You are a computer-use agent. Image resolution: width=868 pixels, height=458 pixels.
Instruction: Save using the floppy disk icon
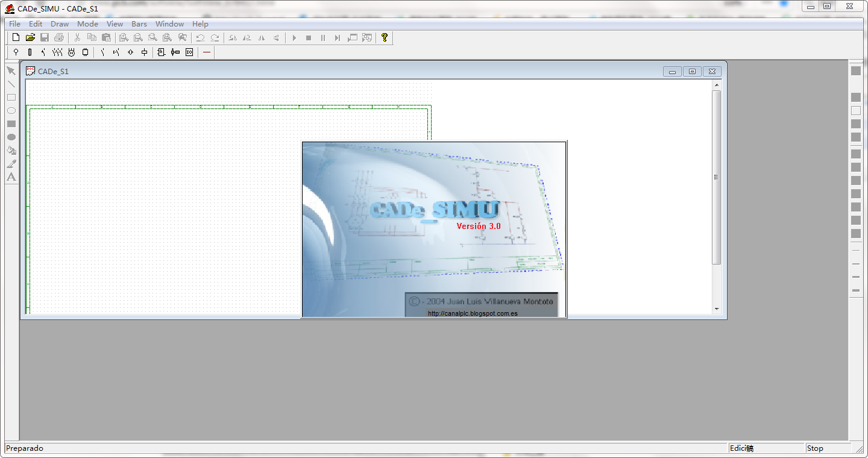coord(45,37)
